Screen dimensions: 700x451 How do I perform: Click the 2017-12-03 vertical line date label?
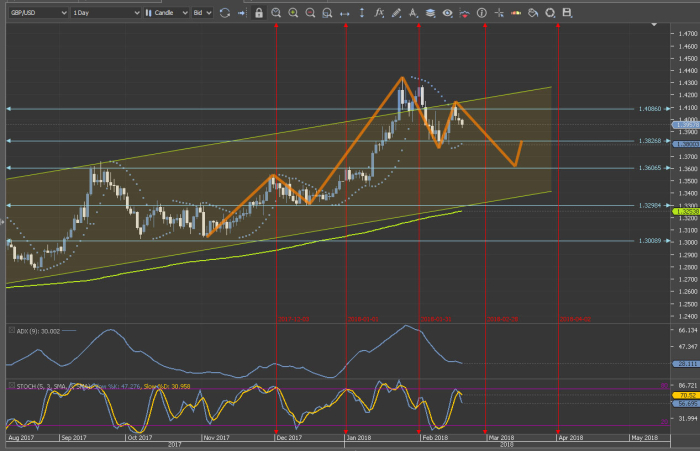point(293,319)
